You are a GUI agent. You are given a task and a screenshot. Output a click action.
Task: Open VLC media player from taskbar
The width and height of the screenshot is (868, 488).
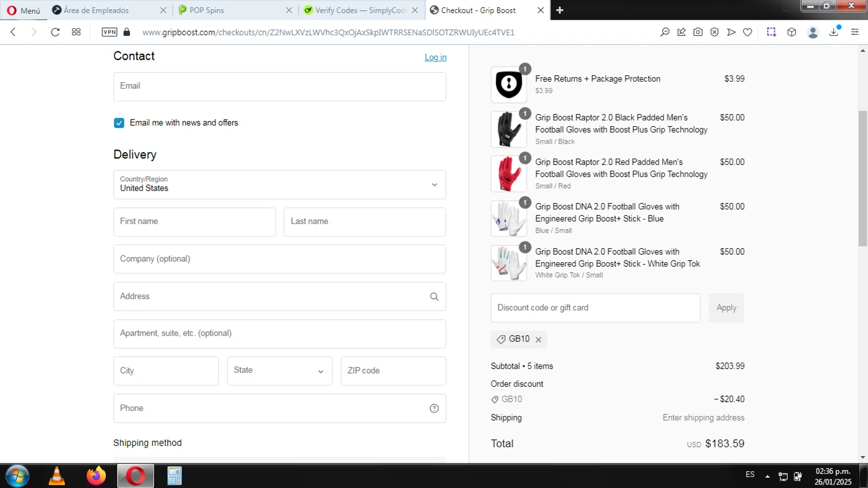coord(57,476)
